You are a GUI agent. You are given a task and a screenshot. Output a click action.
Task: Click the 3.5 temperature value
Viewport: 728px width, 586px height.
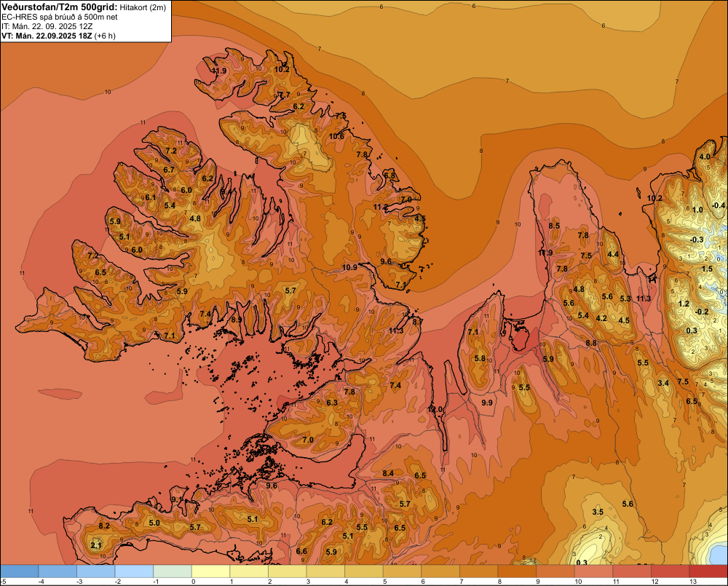[x=598, y=512]
